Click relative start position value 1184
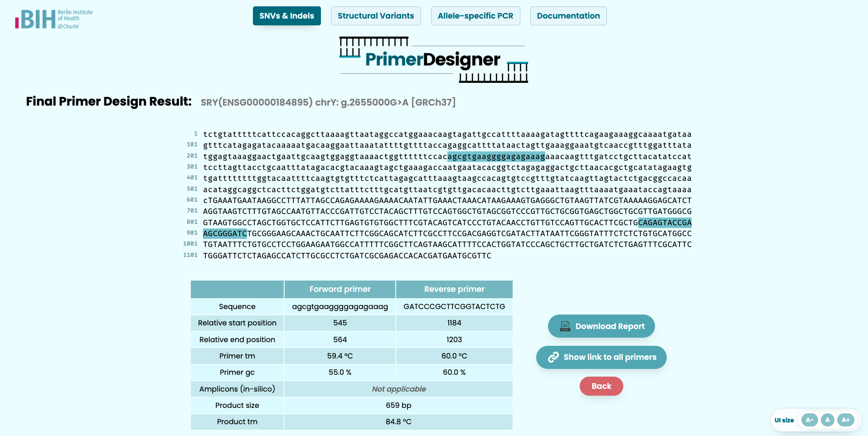This screenshot has width=868, height=436. 454,323
